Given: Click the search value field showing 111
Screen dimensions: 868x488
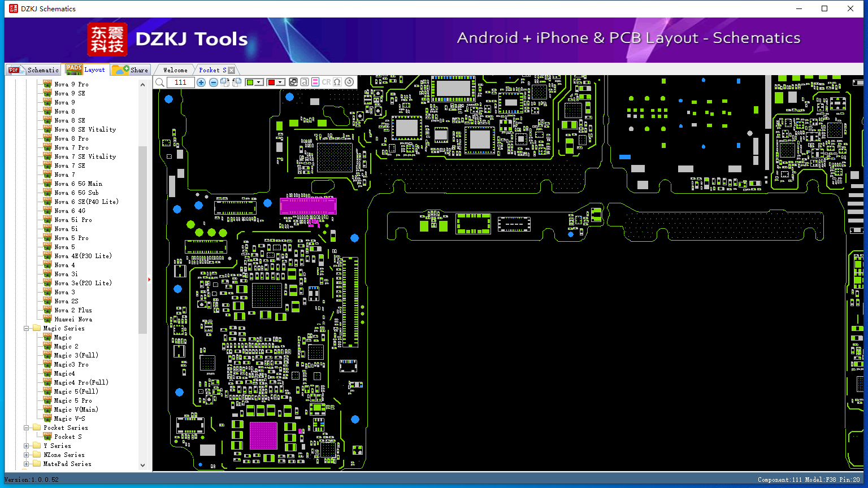Looking at the screenshot, I should point(181,82).
